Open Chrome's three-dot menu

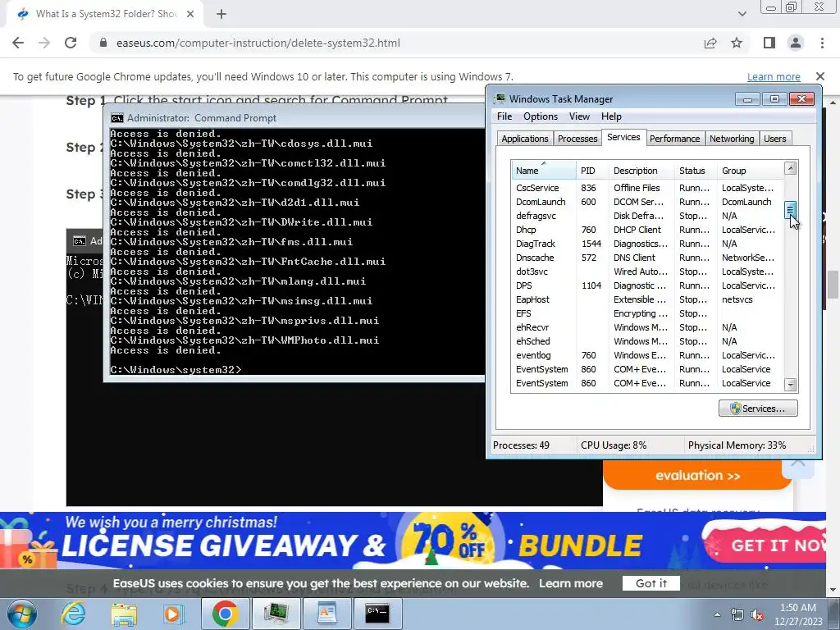point(822,43)
